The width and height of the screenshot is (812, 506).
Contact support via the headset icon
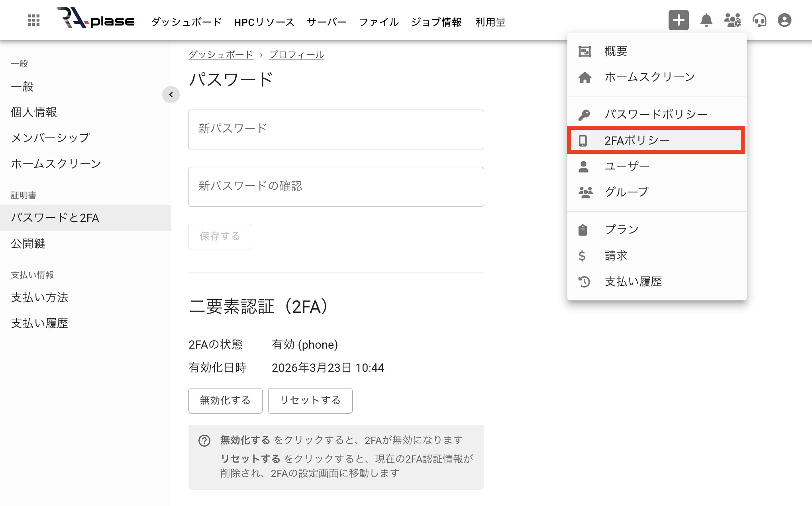760,20
